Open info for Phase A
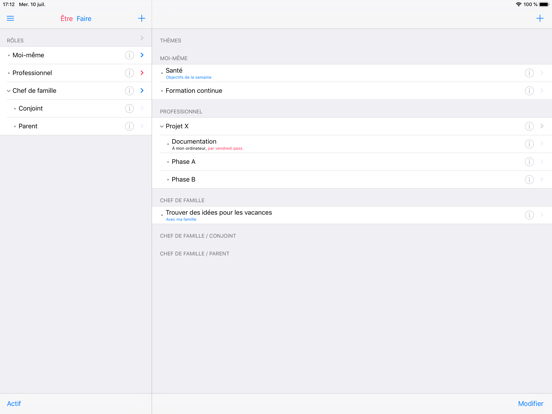Viewport: 552px width, 414px height. pos(529,162)
